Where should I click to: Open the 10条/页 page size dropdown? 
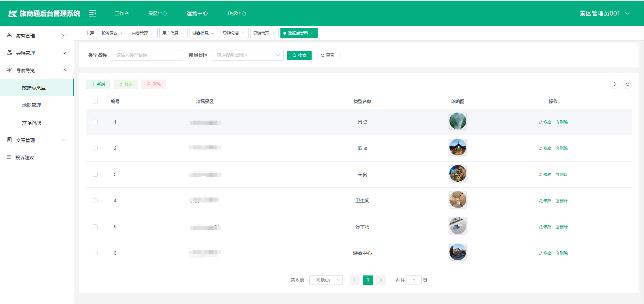coord(326,280)
